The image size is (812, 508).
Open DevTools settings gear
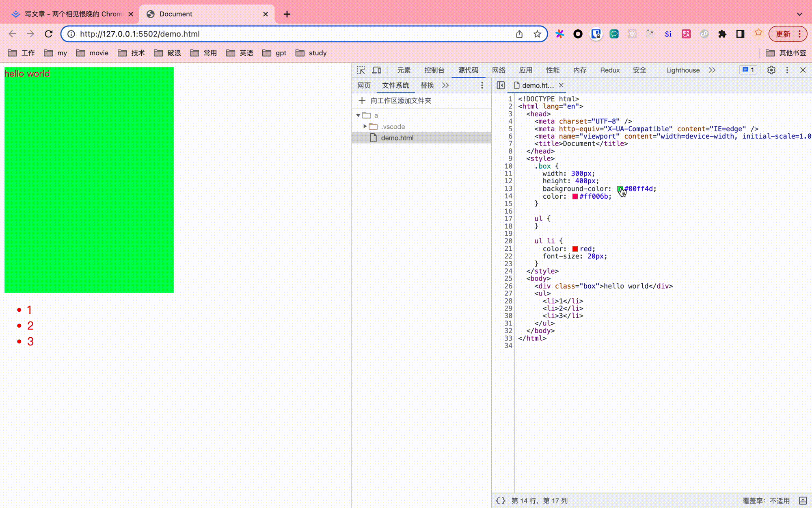(771, 70)
